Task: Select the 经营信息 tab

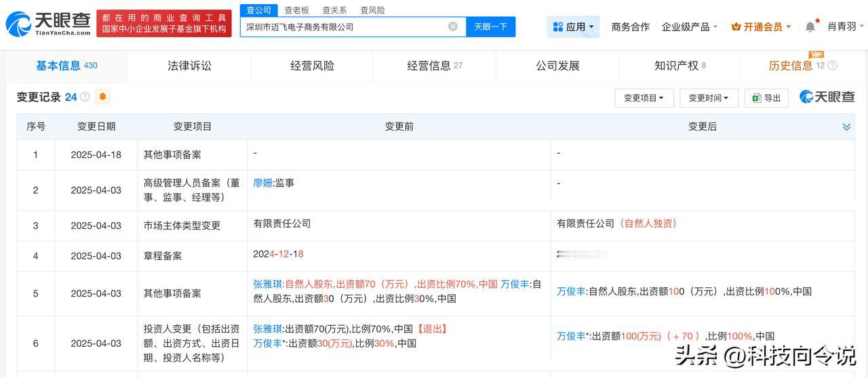Action: (x=435, y=66)
